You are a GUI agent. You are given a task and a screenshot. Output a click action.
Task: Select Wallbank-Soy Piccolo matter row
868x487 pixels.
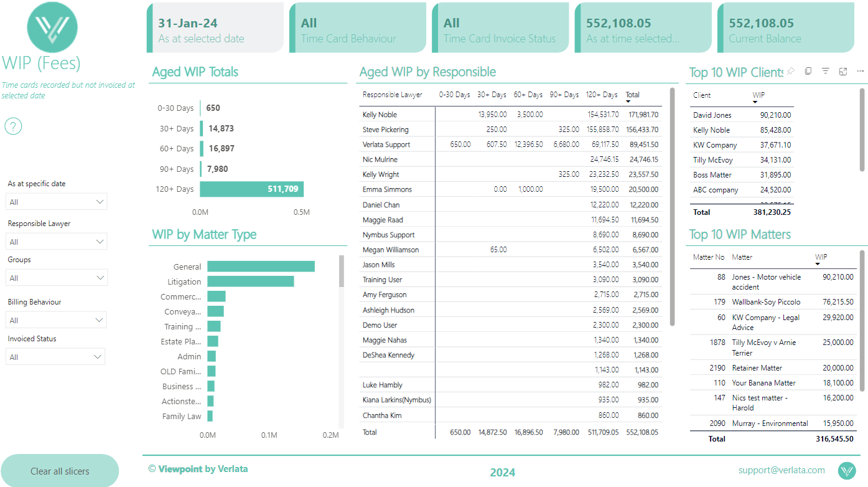click(x=773, y=302)
